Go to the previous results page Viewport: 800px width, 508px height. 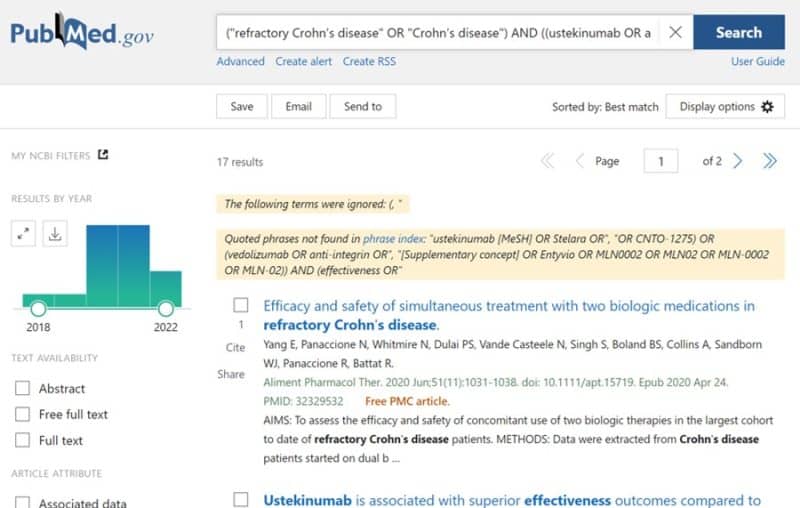(579, 161)
